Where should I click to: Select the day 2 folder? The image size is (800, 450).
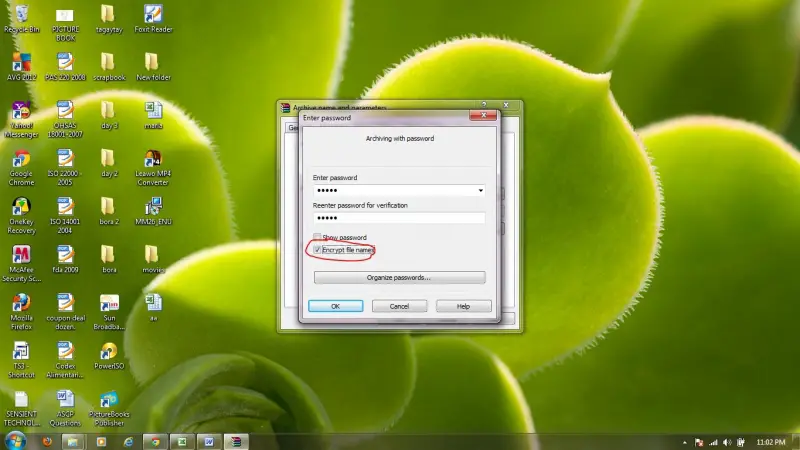[x=109, y=163]
